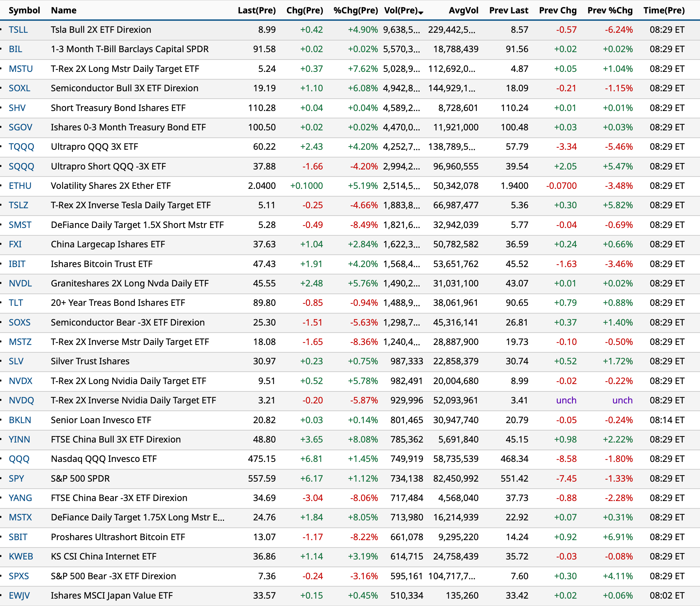This screenshot has height=606, width=700.
Task: Click the Prev Last column header
Action: [x=508, y=10]
